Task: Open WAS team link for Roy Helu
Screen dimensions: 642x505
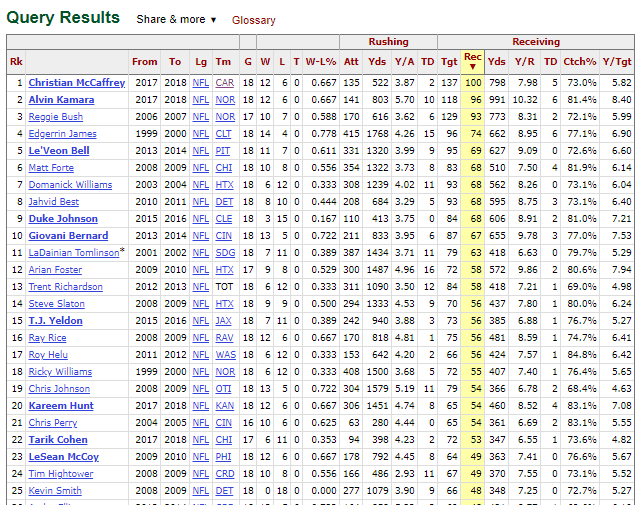Action: point(226,355)
